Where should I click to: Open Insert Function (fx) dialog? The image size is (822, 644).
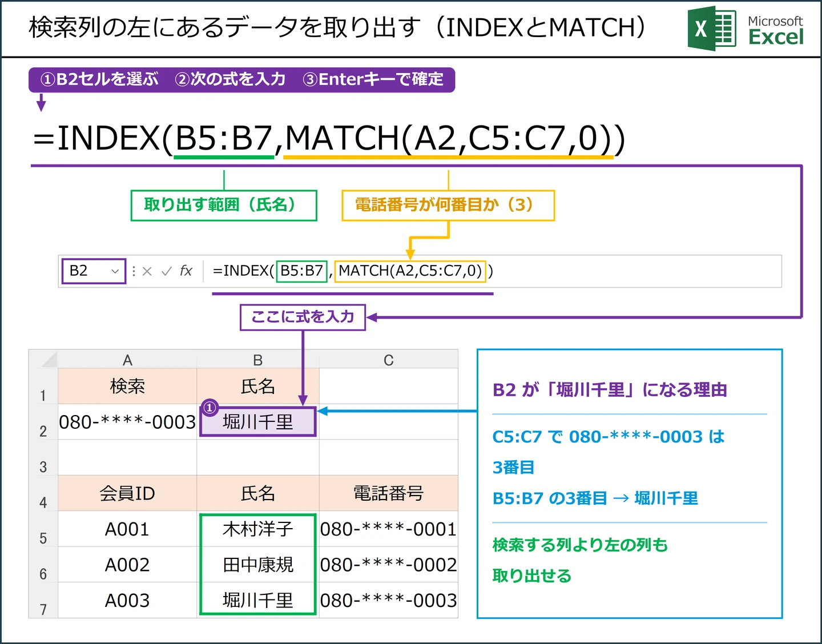pyautogui.click(x=186, y=271)
